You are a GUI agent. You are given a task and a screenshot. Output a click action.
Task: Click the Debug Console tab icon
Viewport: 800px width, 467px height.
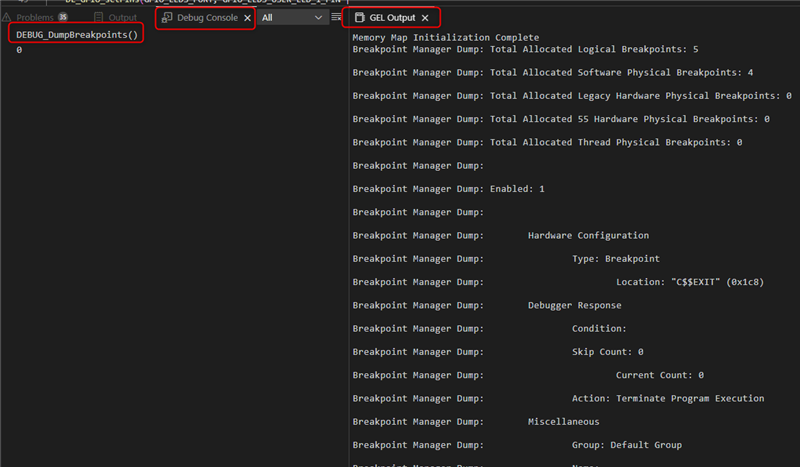[x=167, y=17]
